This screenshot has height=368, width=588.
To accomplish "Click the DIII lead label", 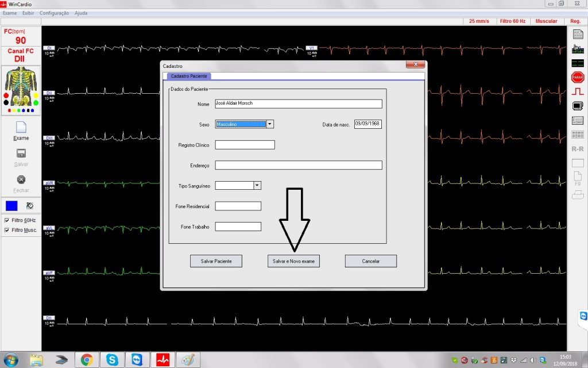I will click(49, 138).
